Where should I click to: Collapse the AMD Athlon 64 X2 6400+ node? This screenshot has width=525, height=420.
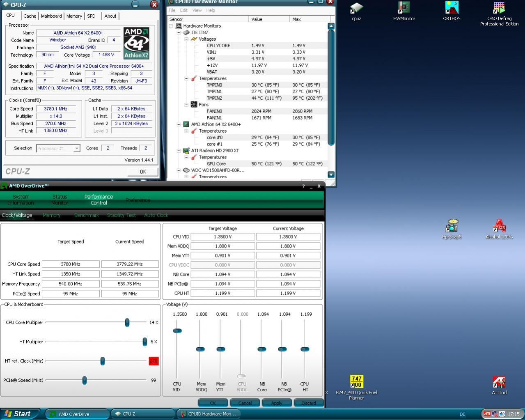click(179, 124)
